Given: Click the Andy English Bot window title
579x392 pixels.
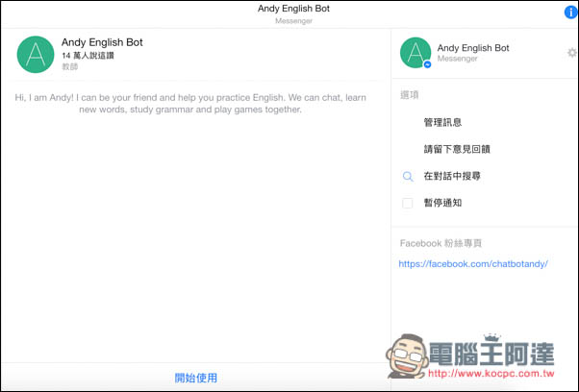Looking at the screenshot, I should [293, 9].
